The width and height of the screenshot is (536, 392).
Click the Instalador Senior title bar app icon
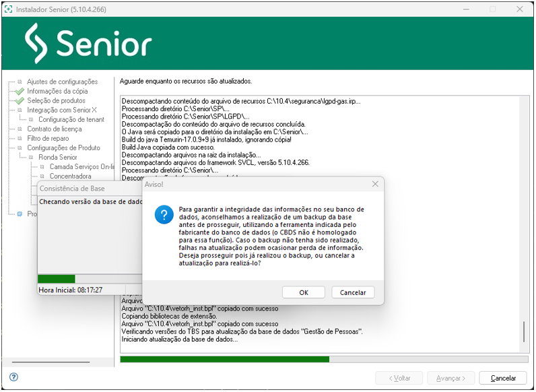click(x=8, y=9)
